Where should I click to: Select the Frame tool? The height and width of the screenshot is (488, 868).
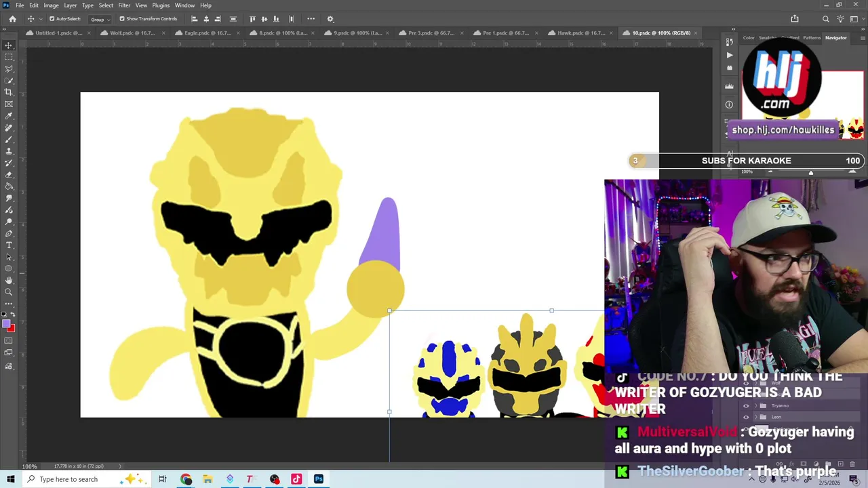(9, 104)
